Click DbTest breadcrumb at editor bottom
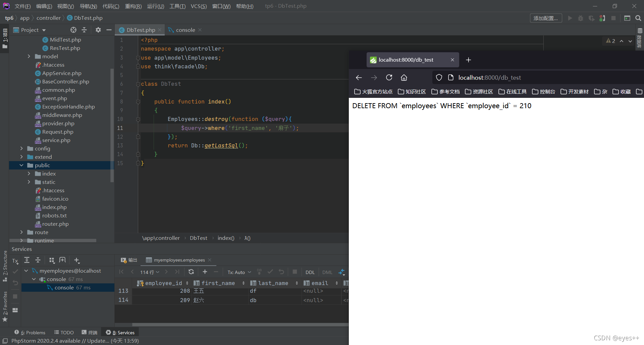644x345 pixels. [x=199, y=238]
